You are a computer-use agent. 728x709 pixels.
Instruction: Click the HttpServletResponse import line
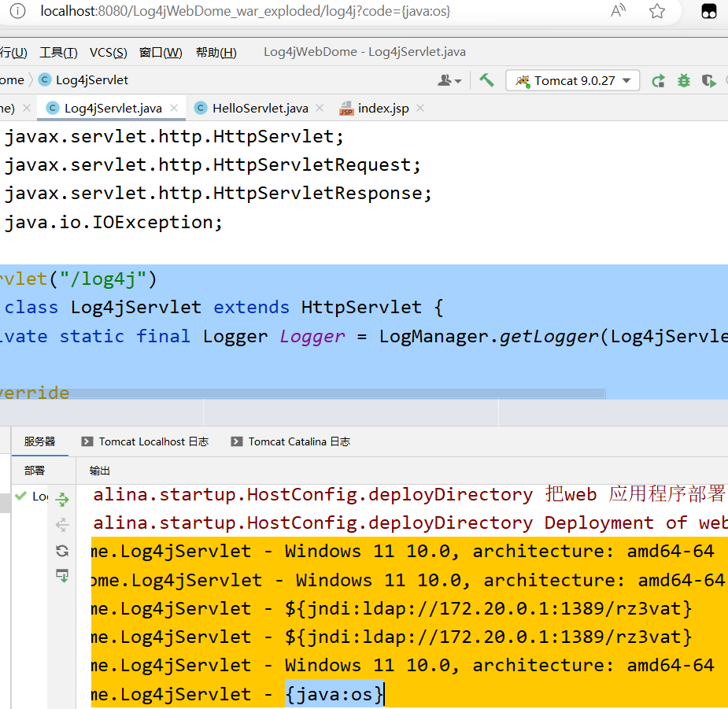pos(218,193)
